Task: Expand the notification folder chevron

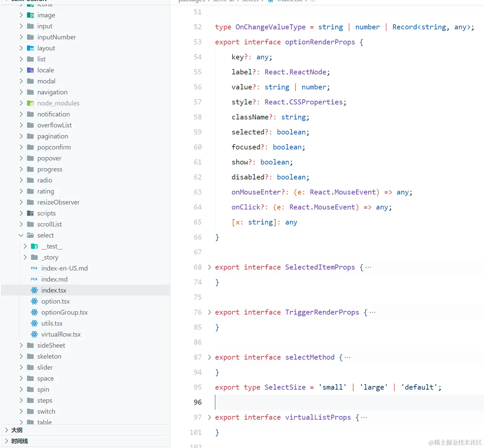Action: [21, 114]
